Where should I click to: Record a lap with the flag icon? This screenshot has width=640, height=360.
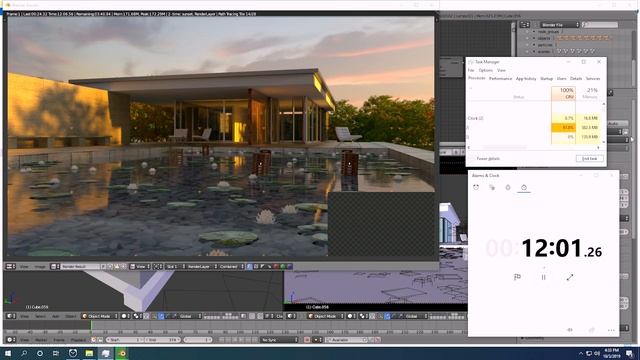click(x=517, y=277)
